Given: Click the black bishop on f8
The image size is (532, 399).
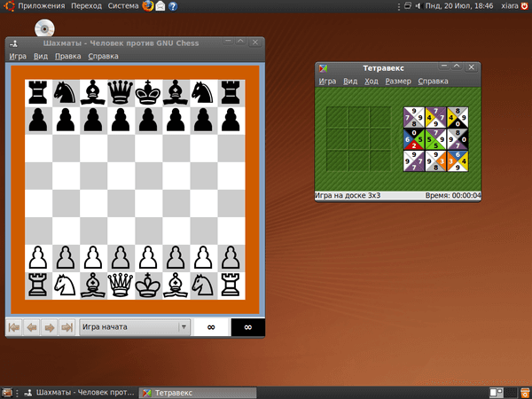Looking at the screenshot, I should pos(176,93).
